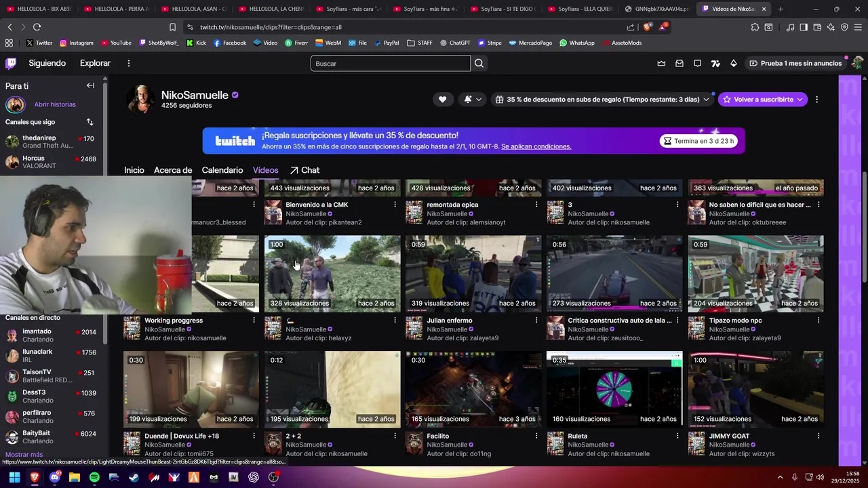This screenshot has width=868, height=488.
Task: Open options for Bienvenido a la CMK clip
Action: pyautogui.click(x=395, y=205)
